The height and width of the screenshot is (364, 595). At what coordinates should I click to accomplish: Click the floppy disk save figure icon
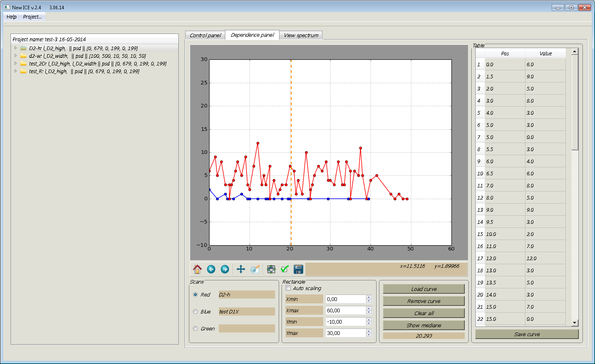coord(299,269)
